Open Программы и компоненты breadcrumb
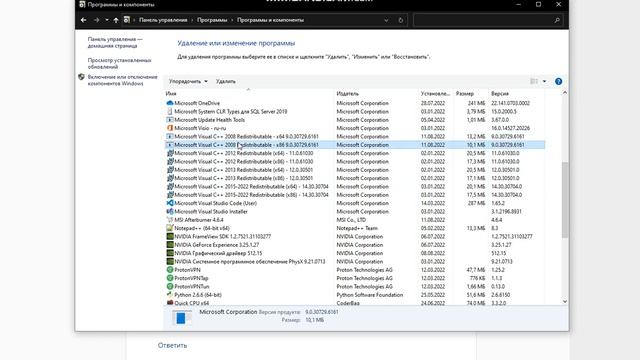The height and width of the screenshot is (360, 640). tap(270, 20)
